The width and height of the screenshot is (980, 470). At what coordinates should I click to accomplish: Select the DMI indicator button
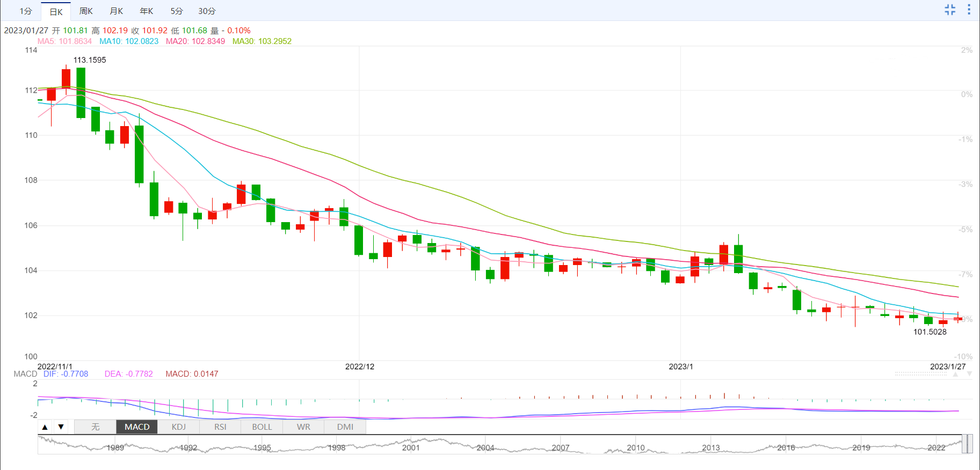[x=345, y=427]
